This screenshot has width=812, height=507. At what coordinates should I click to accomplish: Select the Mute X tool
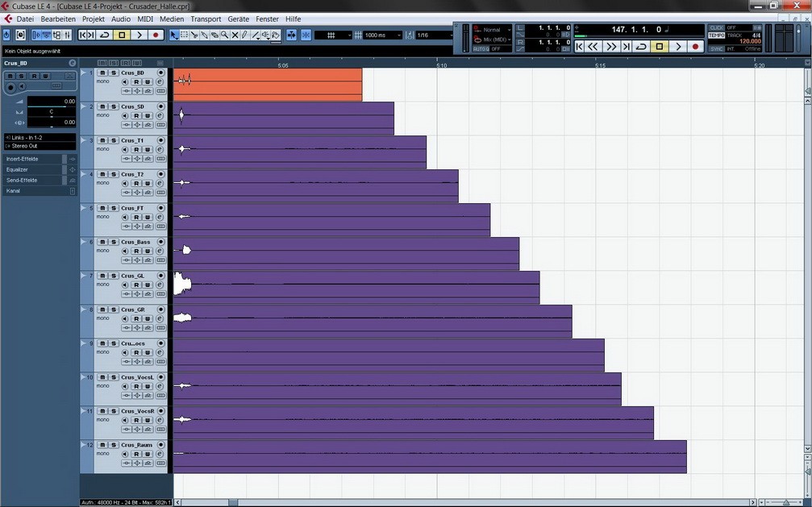235,35
